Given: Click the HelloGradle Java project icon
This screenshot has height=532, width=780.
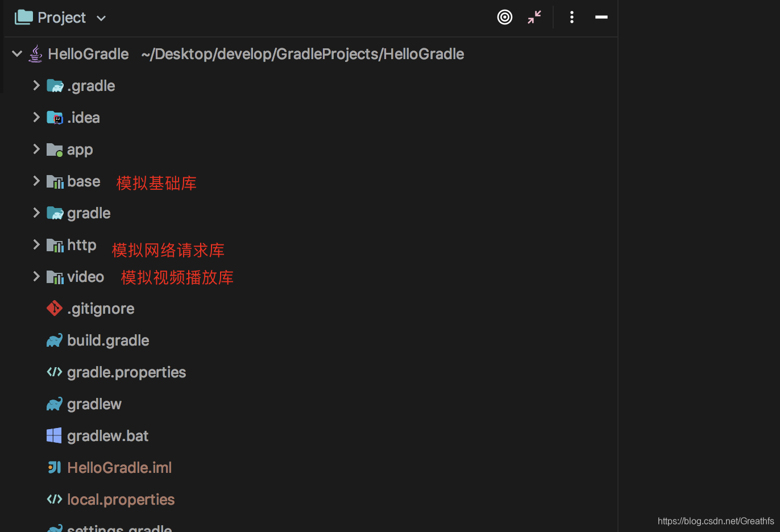Looking at the screenshot, I should click(35, 53).
